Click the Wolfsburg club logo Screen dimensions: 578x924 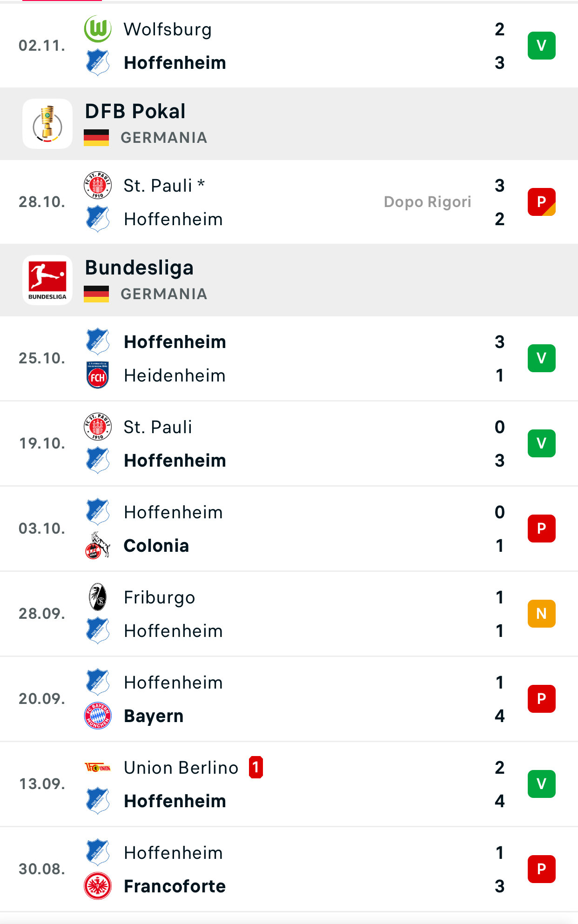coord(98,29)
